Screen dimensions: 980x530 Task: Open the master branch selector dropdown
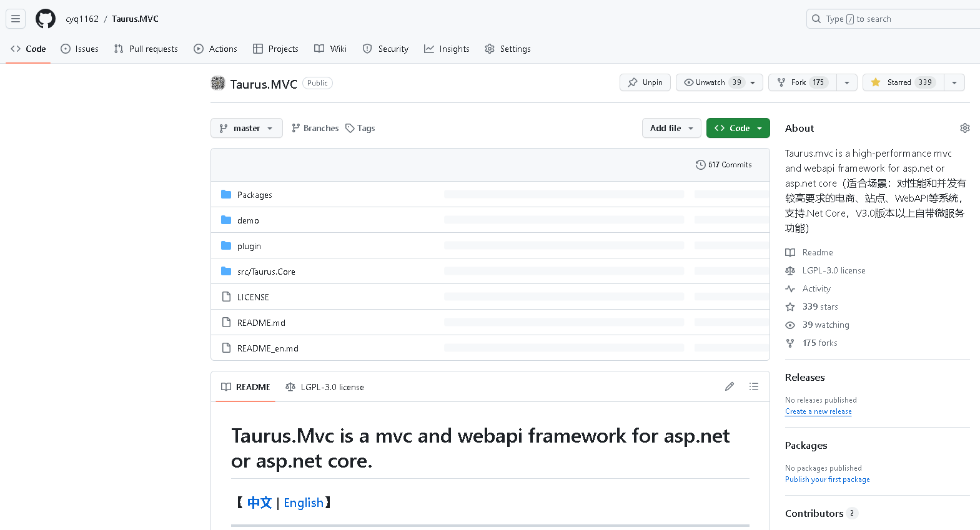247,128
